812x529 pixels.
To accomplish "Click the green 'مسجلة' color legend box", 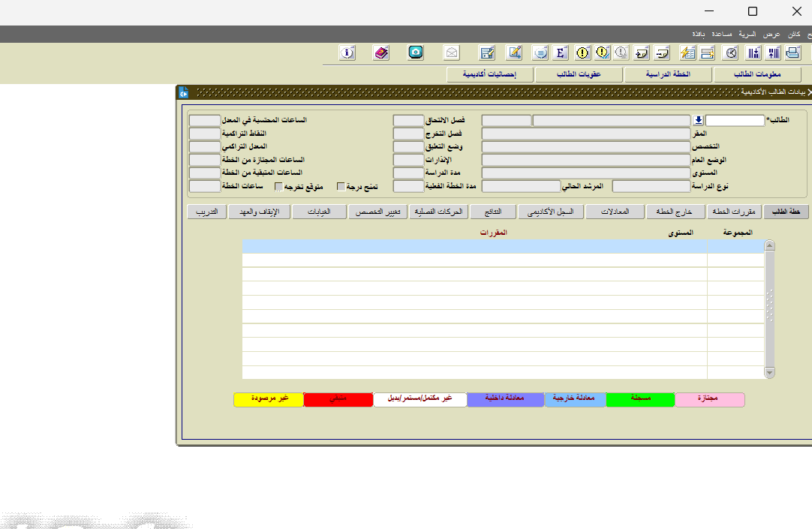I will click(640, 399).
